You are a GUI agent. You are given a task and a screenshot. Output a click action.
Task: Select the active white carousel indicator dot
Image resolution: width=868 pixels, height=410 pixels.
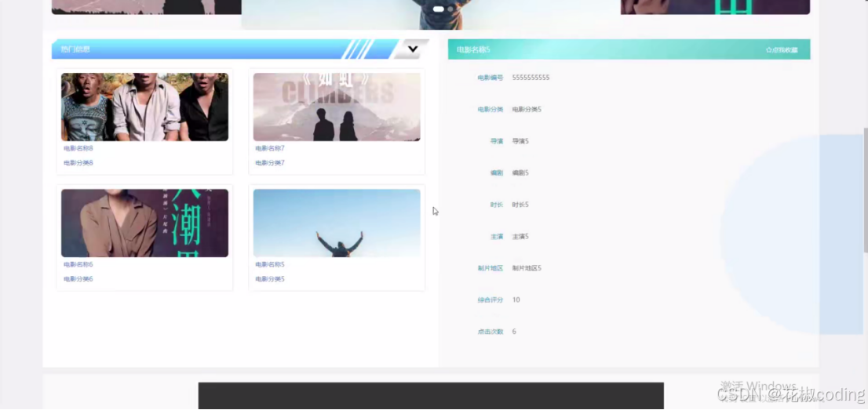[x=439, y=9]
